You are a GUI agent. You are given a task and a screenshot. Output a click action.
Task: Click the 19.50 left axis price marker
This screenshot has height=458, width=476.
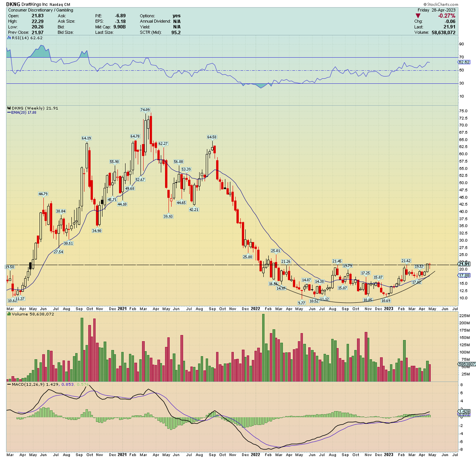tap(10, 267)
